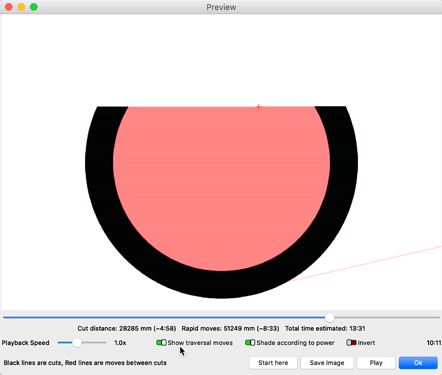The height and width of the screenshot is (375, 442).
Task: Click the Start here button
Action: [273, 363]
